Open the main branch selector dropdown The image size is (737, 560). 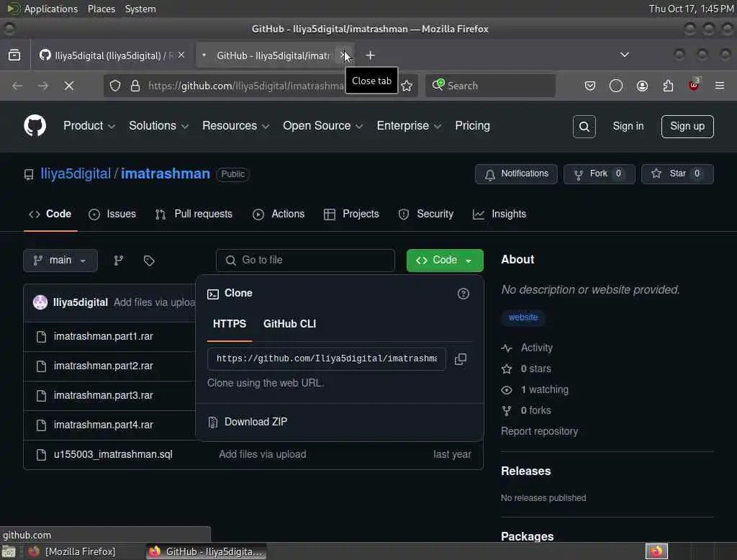coord(60,261)
